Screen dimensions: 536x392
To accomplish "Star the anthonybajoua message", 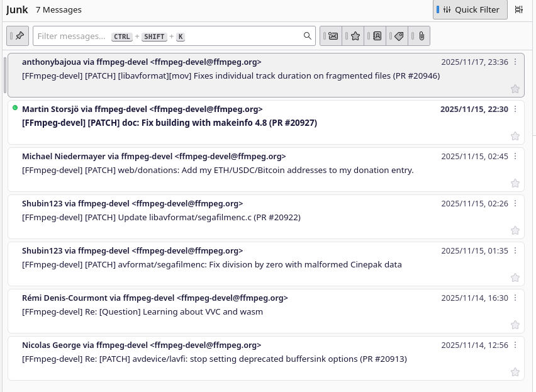I will (515, 89).
